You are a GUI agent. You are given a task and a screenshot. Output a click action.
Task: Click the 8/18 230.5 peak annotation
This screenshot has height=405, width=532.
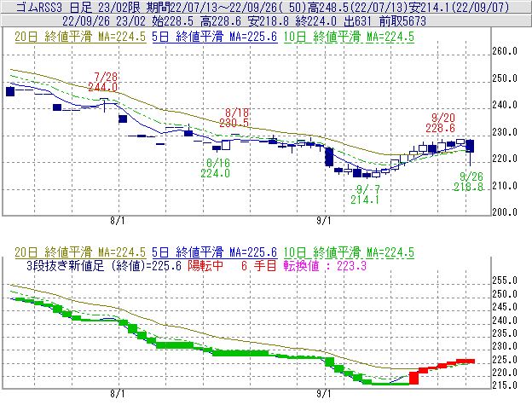pyautogui.click(x=234, y=118)
